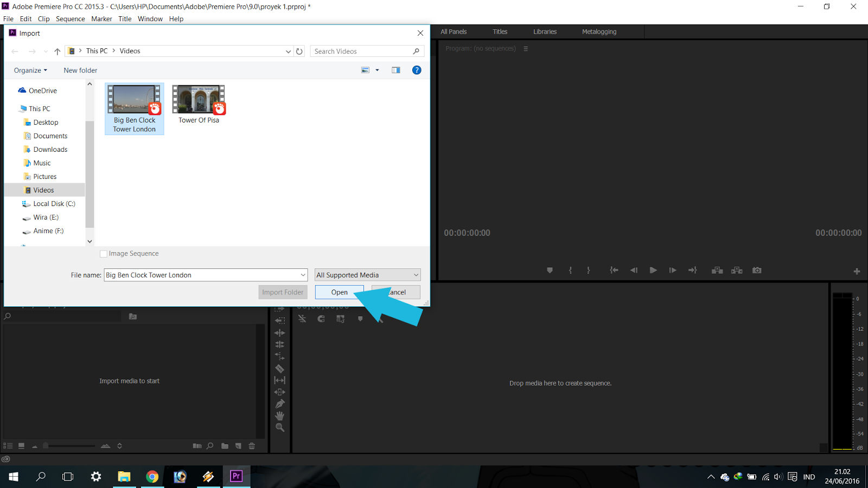Open the Sequence menu
Image resolution: width=868 pixels, height=488 pixels.
(x=71, y=19)
